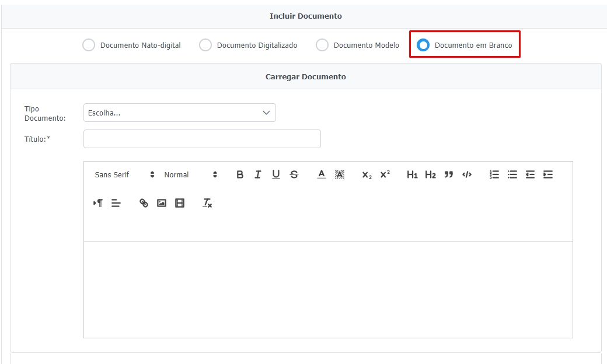
Task: Expand the Sans Serif font picker
Action: coord(125,174)
